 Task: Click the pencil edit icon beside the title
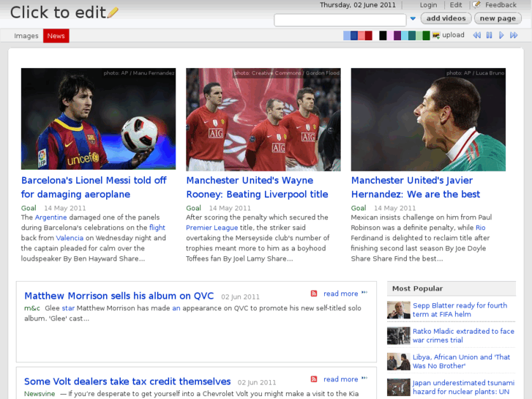(x=113, y=12)
